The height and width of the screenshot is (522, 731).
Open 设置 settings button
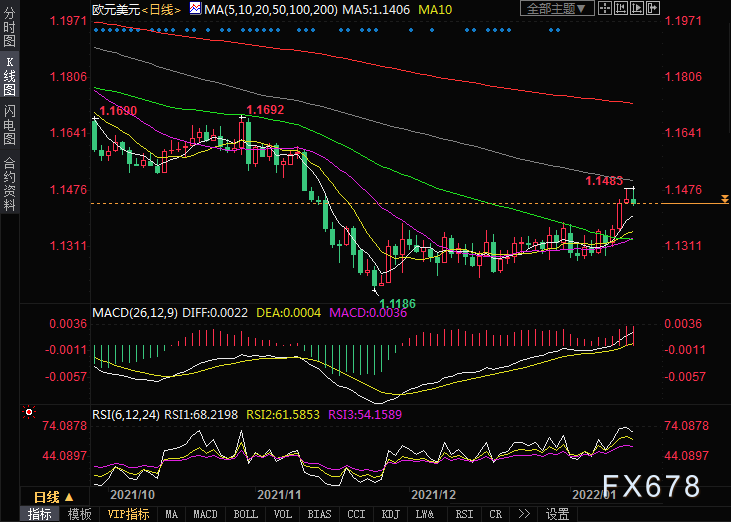(557, 514)
